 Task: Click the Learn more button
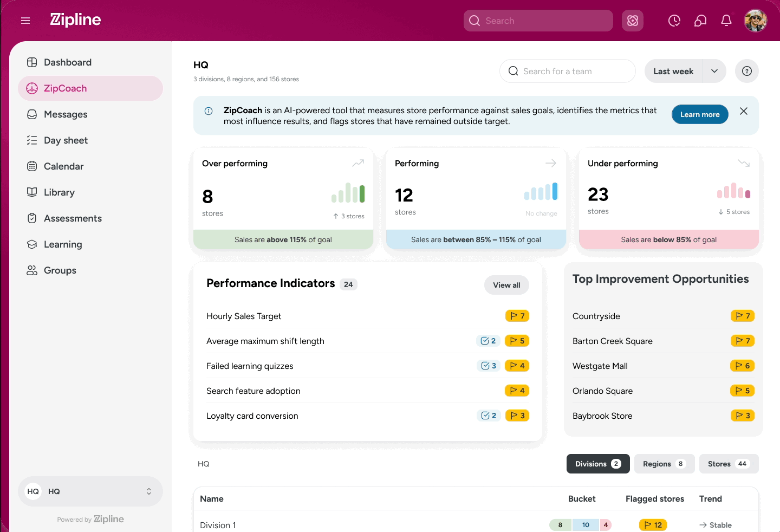pyautogui.click(x=700, y=114)
